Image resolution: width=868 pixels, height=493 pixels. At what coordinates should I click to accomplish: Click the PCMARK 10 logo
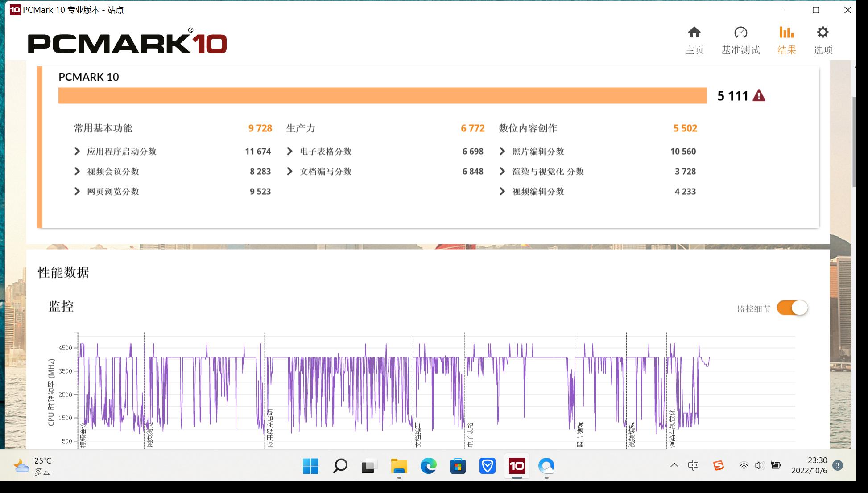point(127,42)
